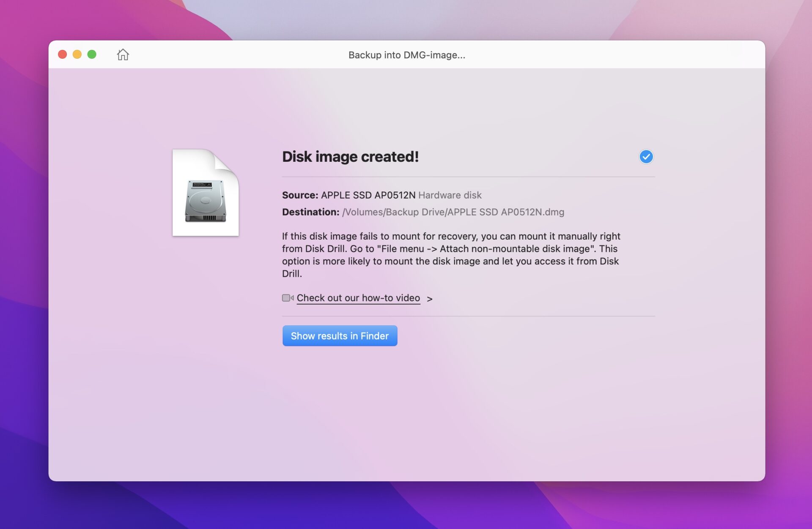Click the video camera icon near the link

click(x=287, y=297)
